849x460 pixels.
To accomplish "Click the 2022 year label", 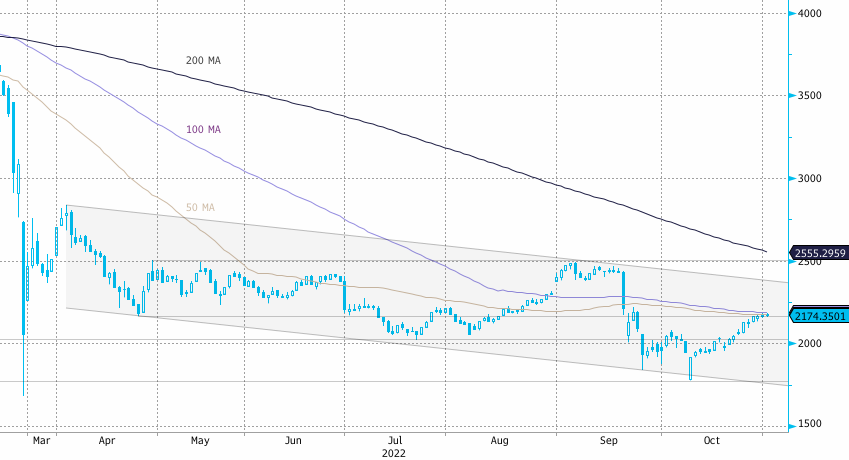I will (396, 452).
